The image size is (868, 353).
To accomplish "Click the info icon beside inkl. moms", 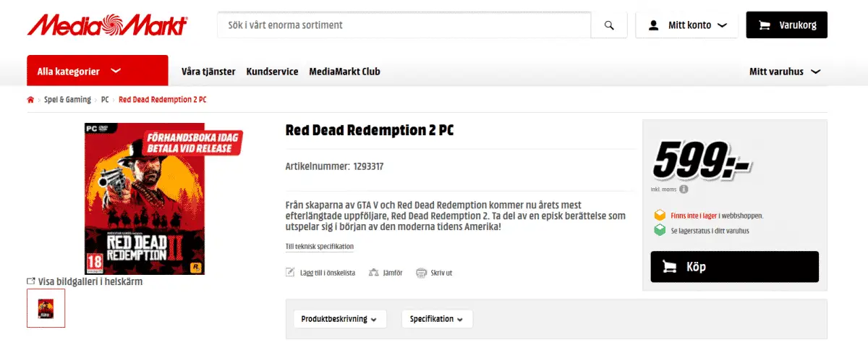I will click(x=683, y=190).
